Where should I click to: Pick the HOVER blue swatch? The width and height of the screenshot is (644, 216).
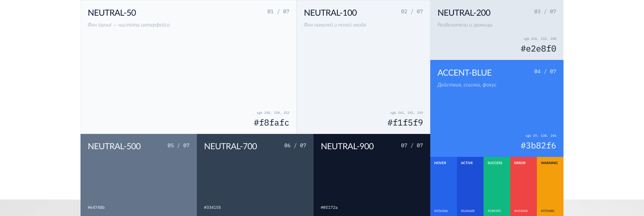444,187
